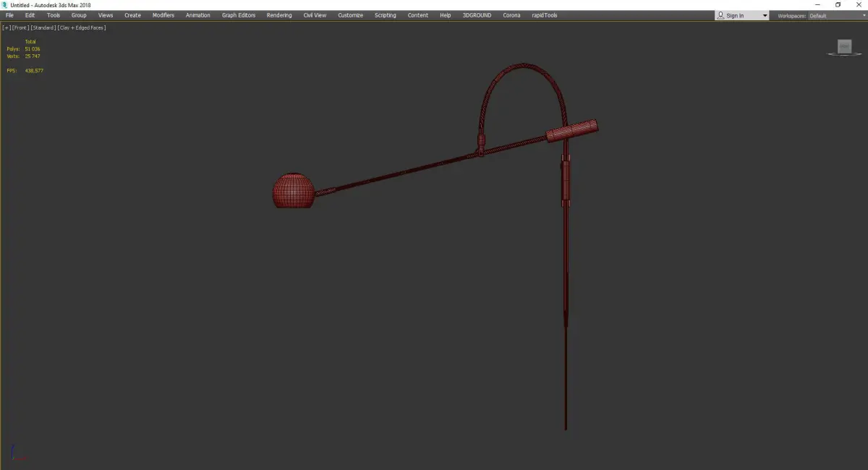
Task: Open the rapidTools menu
Action: point(545,15)
